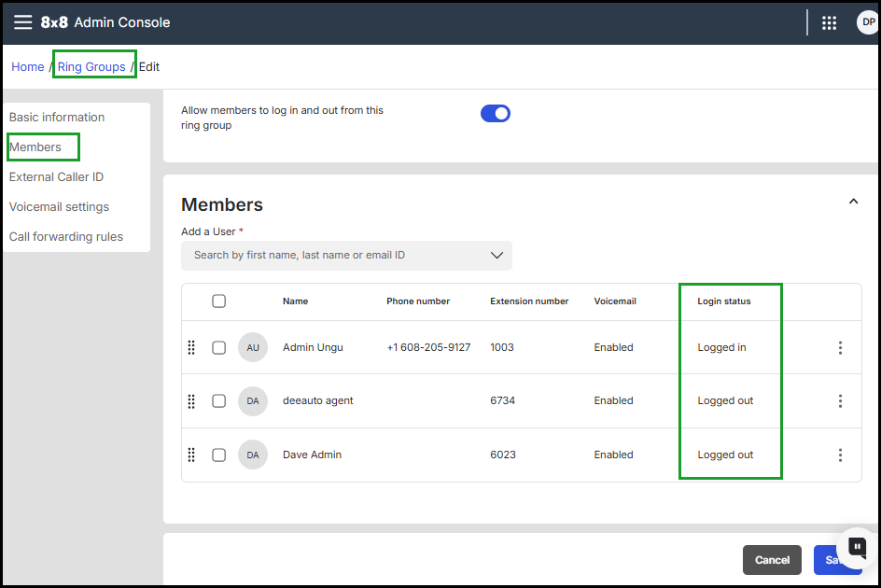Open more options for Admin Ungu
This screenshot has width=881, height=588.
click(840, 348)
